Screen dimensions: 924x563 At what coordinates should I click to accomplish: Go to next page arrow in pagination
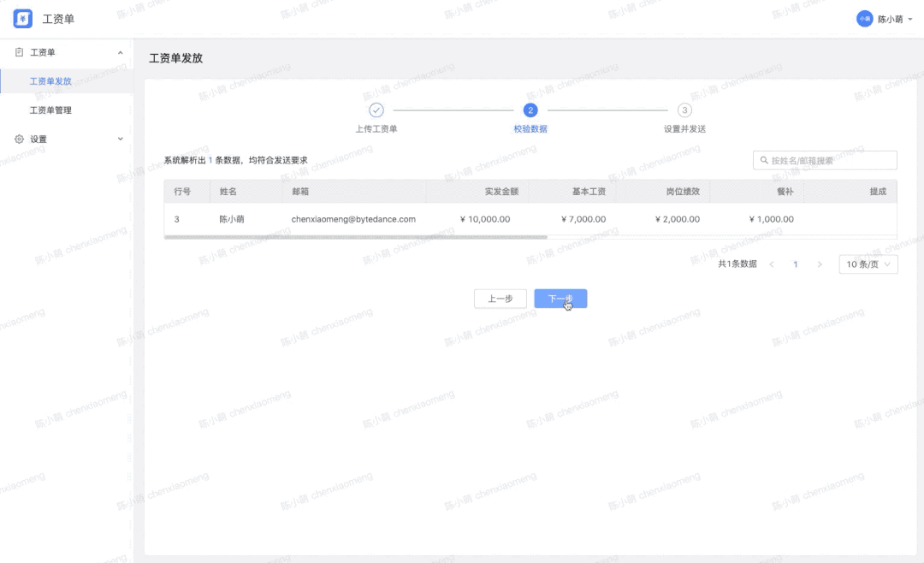point(819,264)
